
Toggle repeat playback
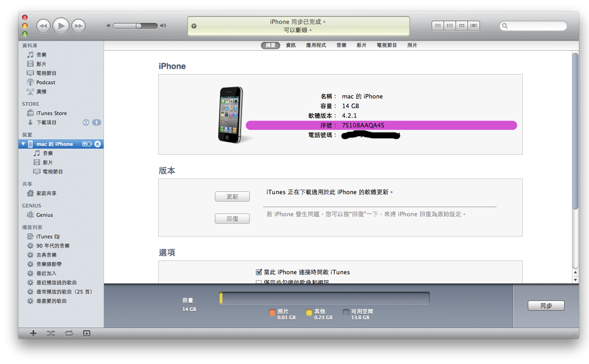69,333
